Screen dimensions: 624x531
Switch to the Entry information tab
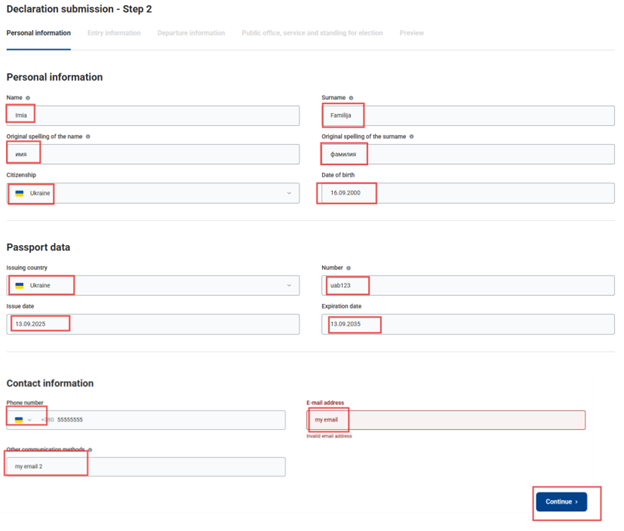[114, 33]
